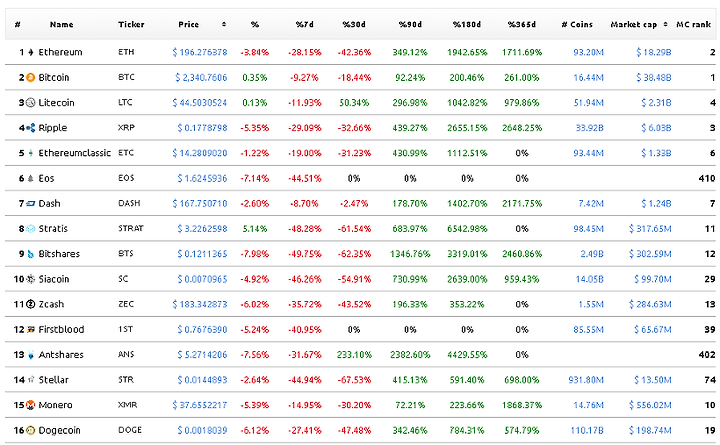The height and width of the screenshot is (445, 720).
Task: Click Monero 7-day value -14.95%
Action: (x=304, y=405)
